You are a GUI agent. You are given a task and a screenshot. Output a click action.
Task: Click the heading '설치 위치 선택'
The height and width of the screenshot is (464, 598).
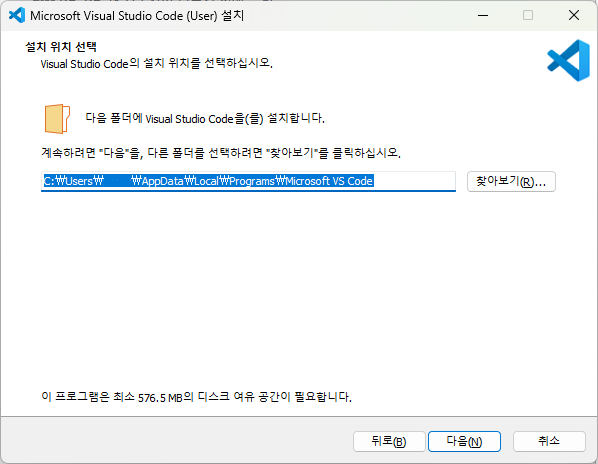point(61,47)
